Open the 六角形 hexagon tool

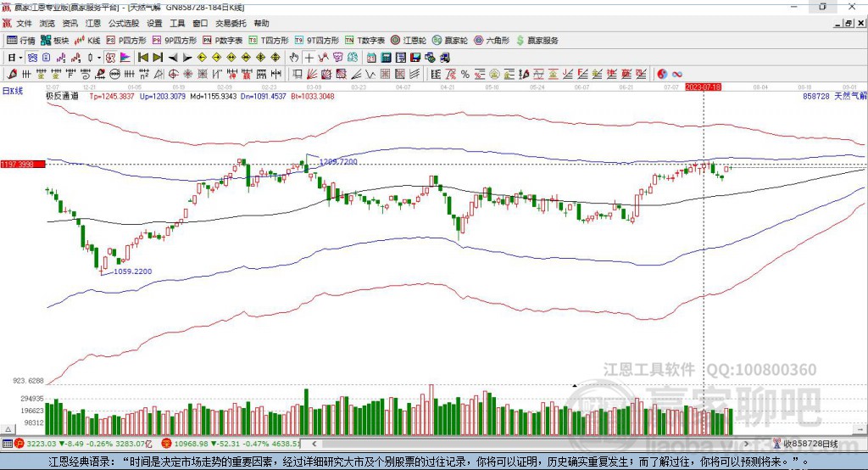491,40
